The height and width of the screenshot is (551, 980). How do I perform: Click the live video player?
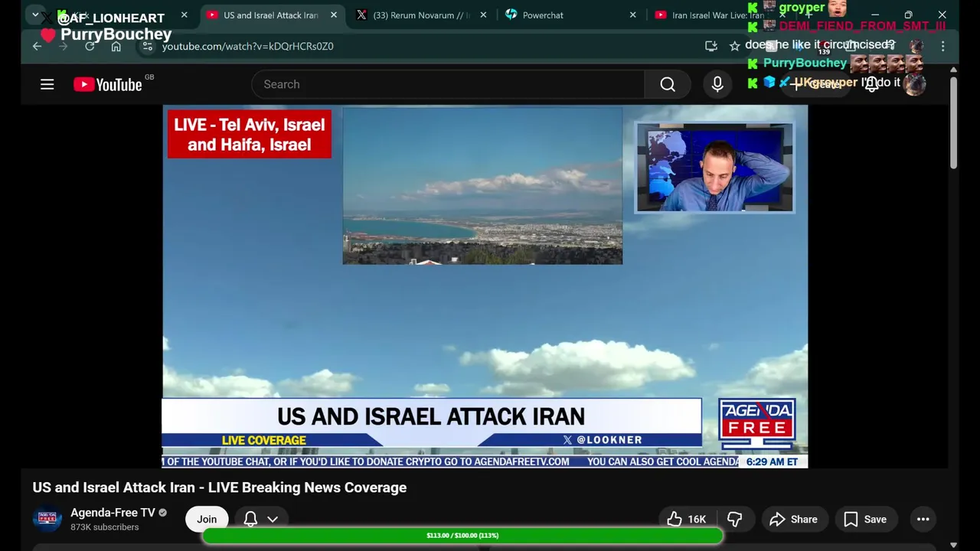[485, 286]
